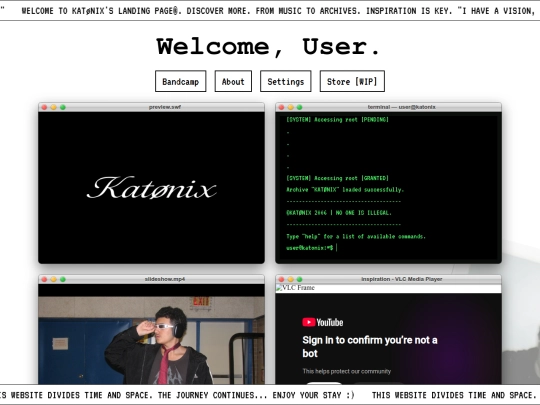Close the preview.swf window with red dot
Image resolution: width=540 pixels, height=405 pixels.
(44, 107)
